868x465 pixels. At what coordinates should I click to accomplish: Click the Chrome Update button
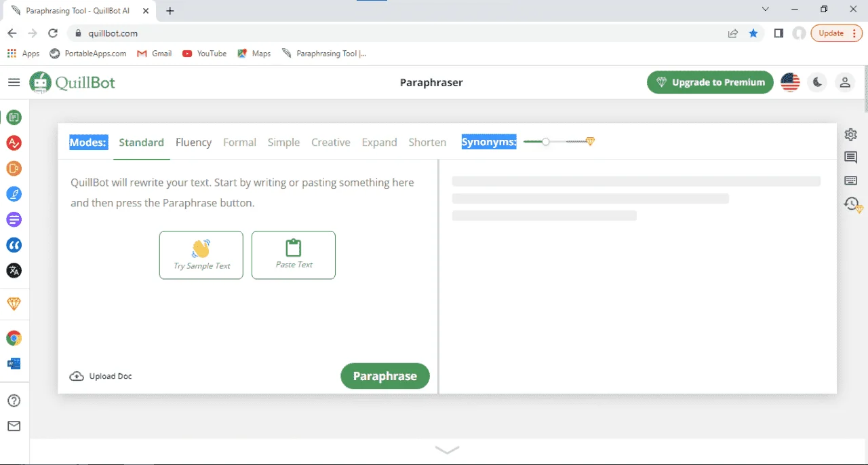pyautogui.click(x=837, y=33)
